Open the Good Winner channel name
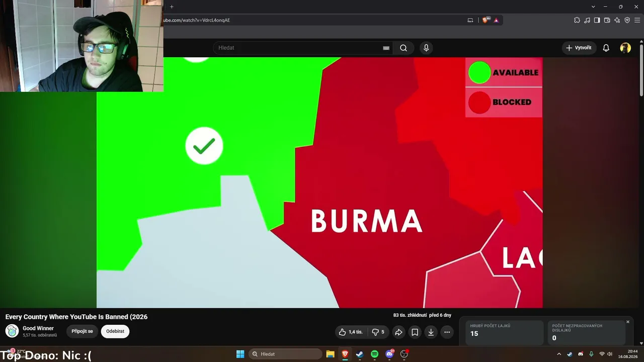The image size is (644, 362). [x=38, y=328]
